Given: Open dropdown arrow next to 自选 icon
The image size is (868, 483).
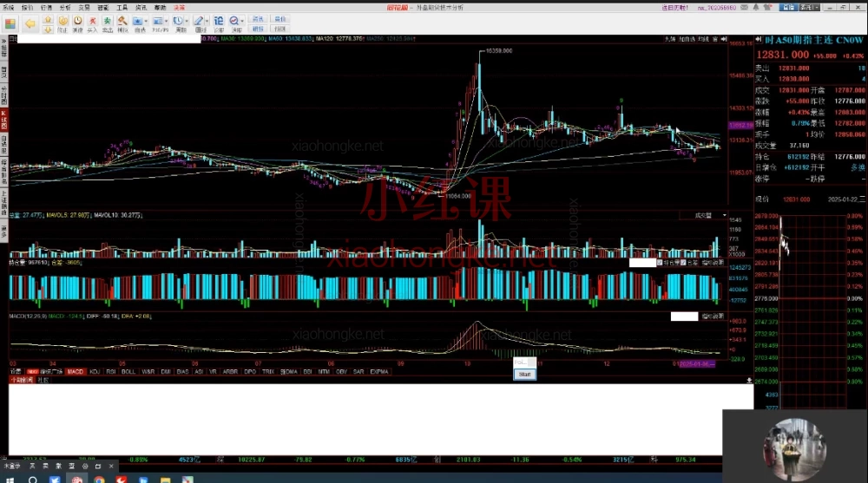Looking at the screenshot, I should [146, 21].
